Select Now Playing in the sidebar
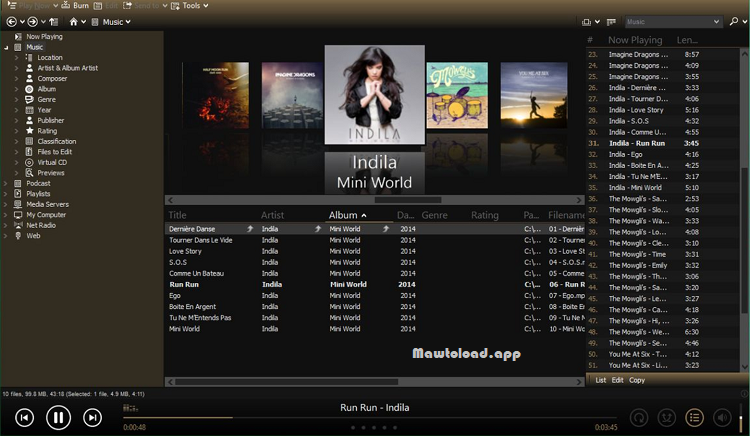This screenshot has height=436, width=750. 44,36
